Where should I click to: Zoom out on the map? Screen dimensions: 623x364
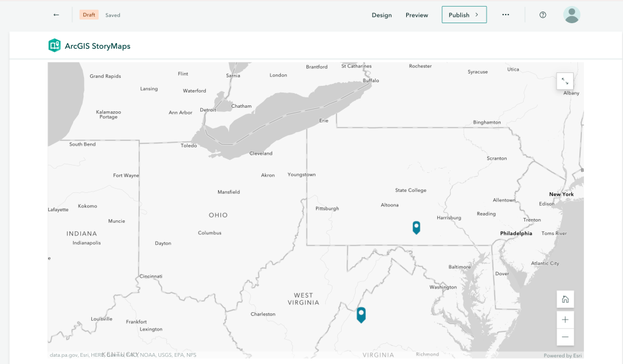coord(565,337)
